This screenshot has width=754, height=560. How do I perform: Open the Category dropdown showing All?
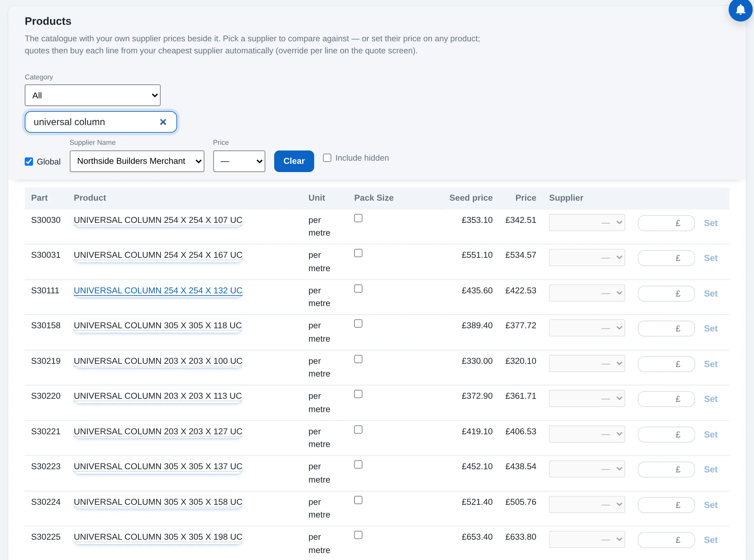[93, 95]
